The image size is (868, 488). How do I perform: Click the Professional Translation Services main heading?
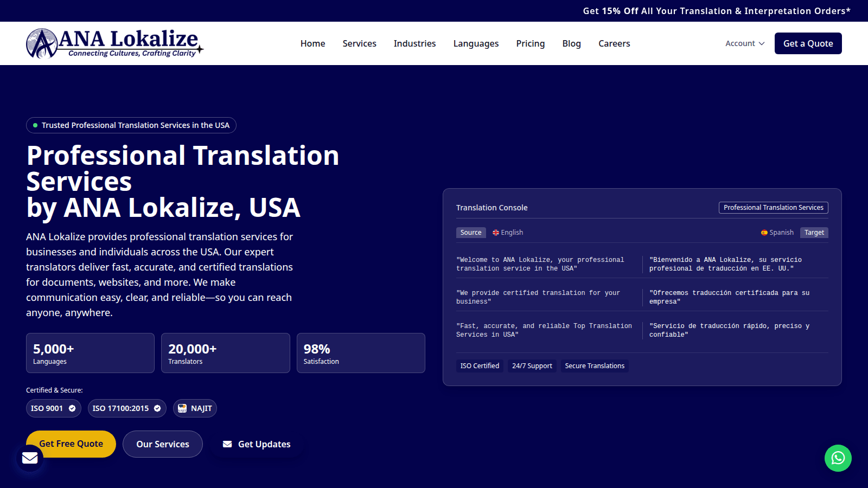pos(183,182)
